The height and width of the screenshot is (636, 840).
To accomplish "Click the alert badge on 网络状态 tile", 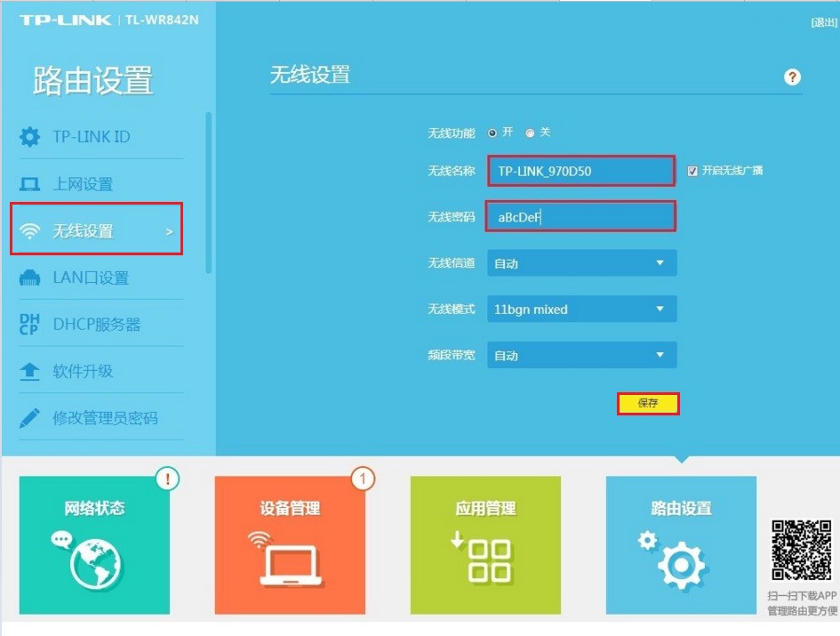I will [168, 479].
